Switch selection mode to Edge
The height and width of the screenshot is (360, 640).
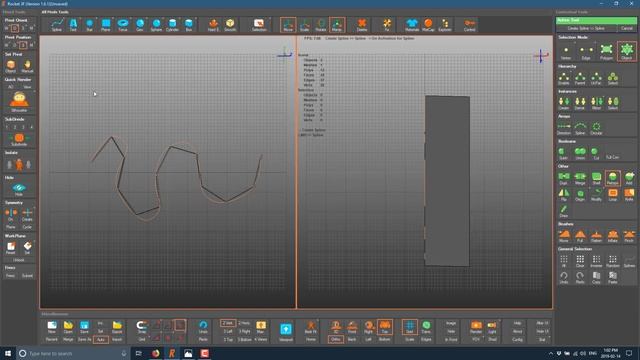point(586,51)
